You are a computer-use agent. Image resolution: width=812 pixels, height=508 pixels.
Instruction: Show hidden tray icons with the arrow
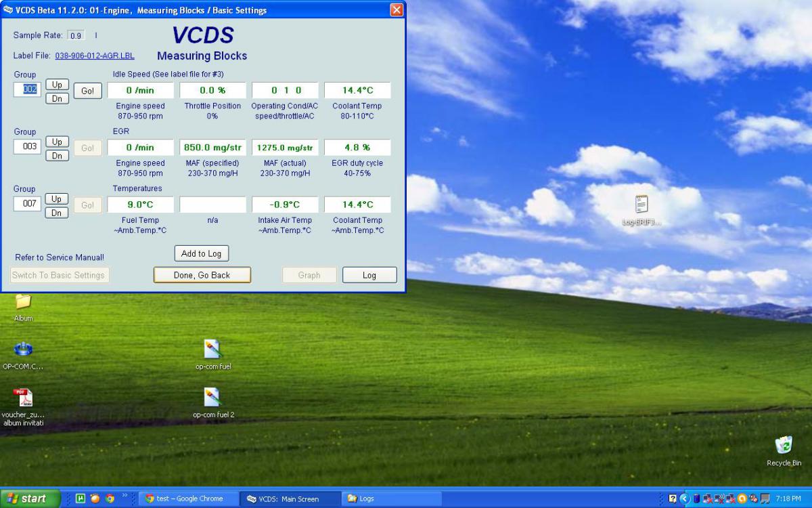685,499
